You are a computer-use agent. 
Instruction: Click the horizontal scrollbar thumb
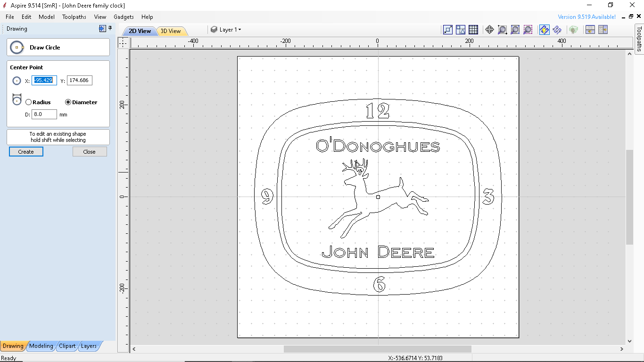click(x=377, y=349)
